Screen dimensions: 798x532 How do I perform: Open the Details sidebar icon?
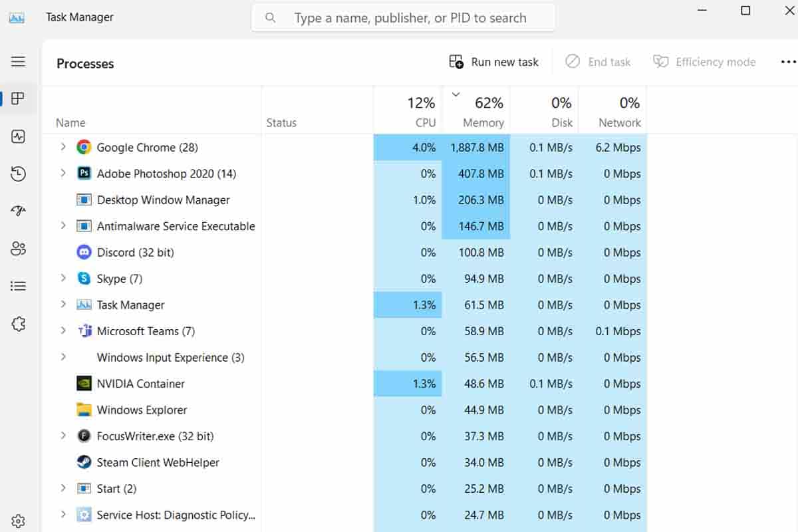click(18, 286)
